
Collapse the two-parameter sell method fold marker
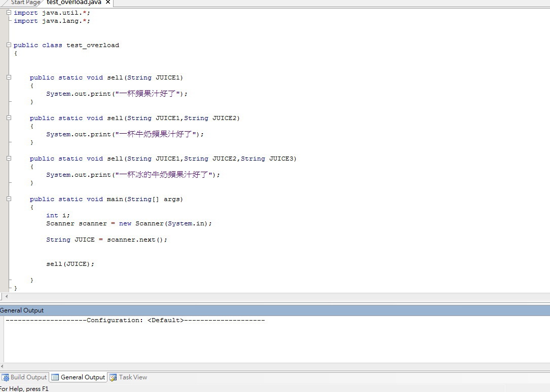(9, 117)
